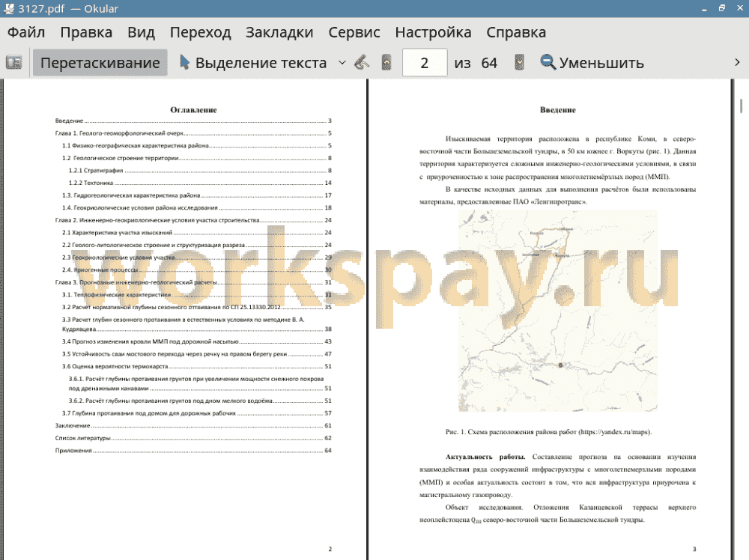Image resolution: width=749 pixels, height=560 pixels.
Task: Click the Заключение contents entry
Action: click(x=193, y=425)
